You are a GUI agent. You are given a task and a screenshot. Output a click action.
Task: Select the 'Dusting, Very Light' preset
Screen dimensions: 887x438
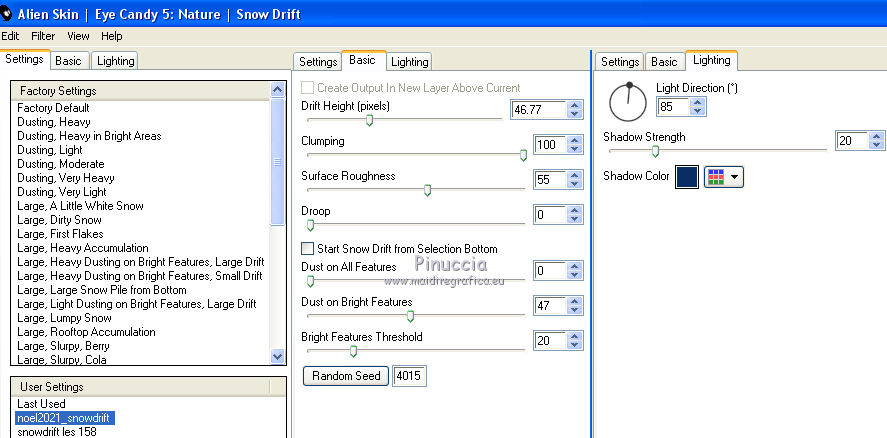tap(62, 192)
